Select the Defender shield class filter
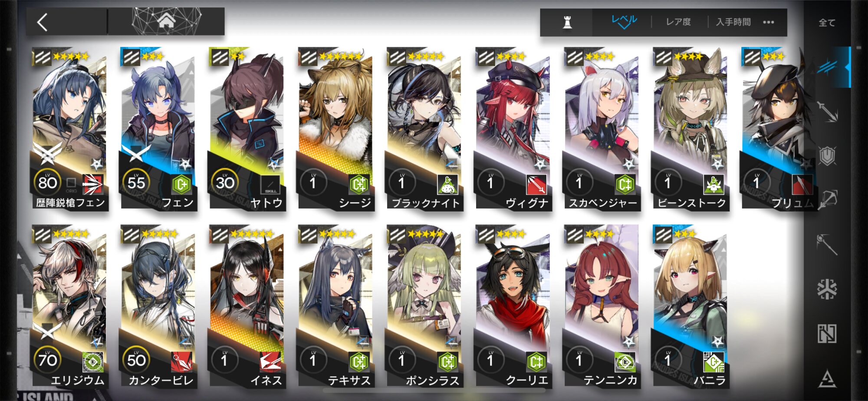868x401 pixels. point(828,156)
